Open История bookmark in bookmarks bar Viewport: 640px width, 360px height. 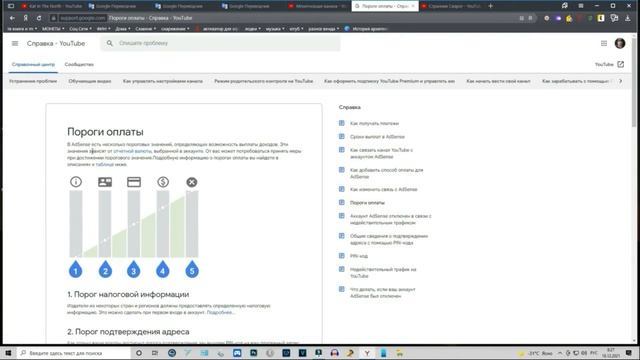[366, 29]
